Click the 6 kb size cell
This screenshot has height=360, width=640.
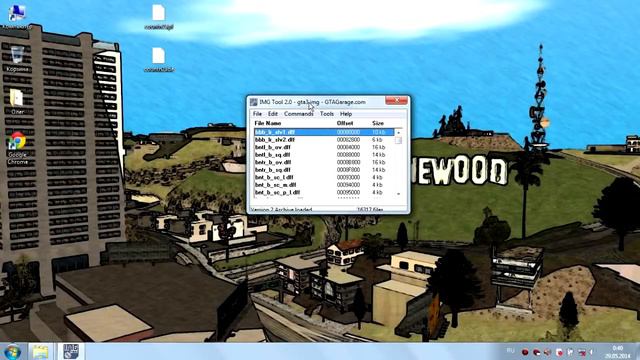(377, 140)
